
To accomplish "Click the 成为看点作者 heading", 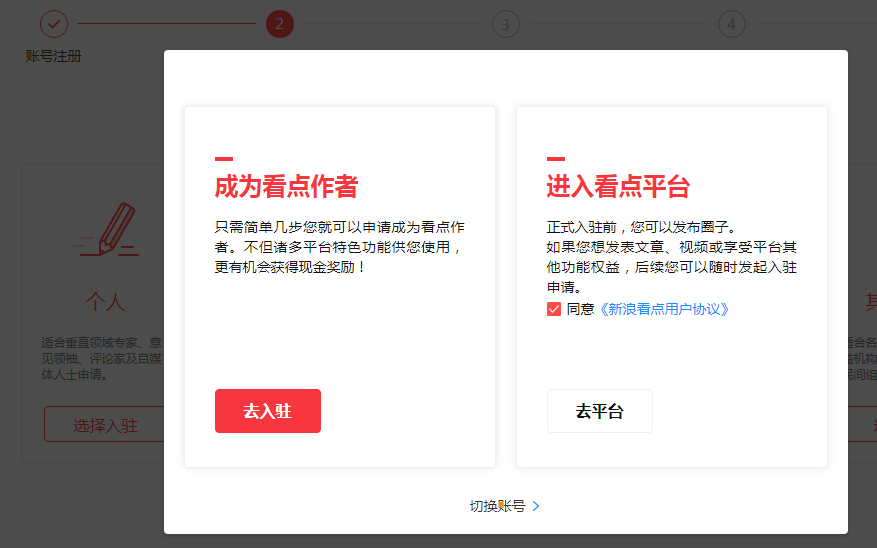I will click(286, 186).
